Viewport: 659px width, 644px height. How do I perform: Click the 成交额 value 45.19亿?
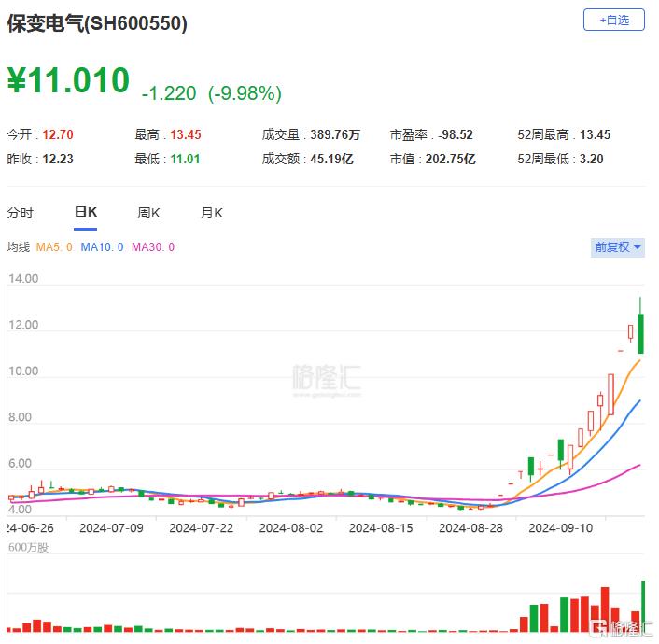[x=332, y=159]
